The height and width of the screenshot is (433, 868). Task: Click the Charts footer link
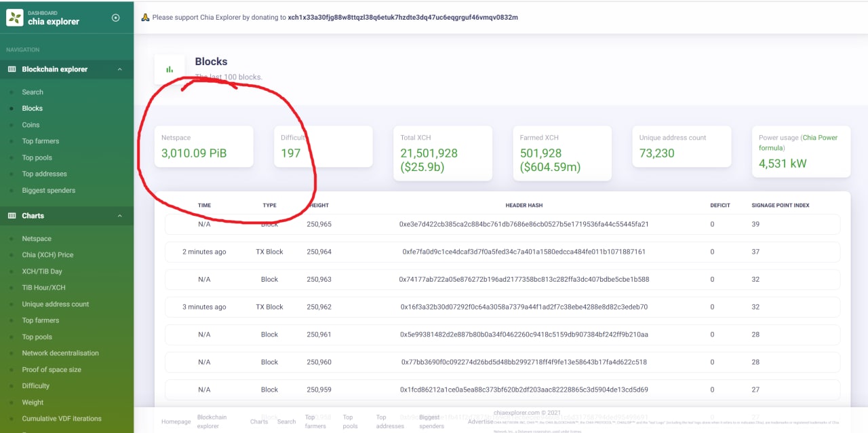click(259, 421)
